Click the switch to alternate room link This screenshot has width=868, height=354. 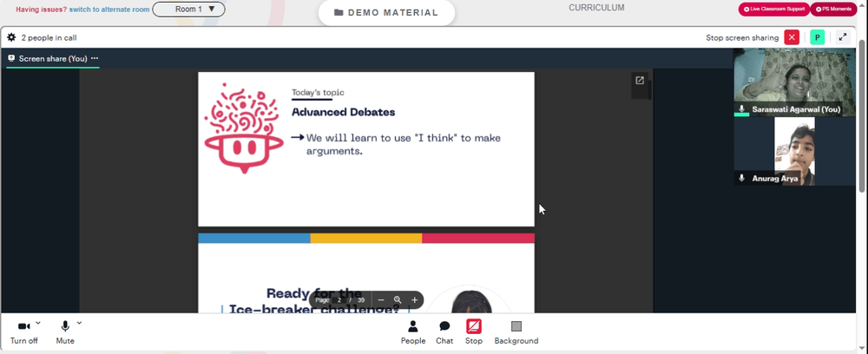point(109,10)
